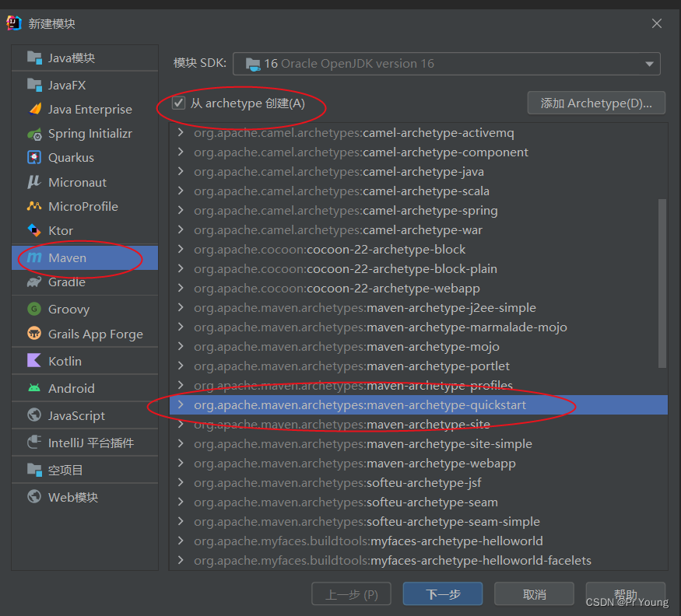Image resolution: width=681 pixels, height=616 pixels.
Task: Click the MicroProfile icon
Action: pyautogui.click(x=34, y=206)
